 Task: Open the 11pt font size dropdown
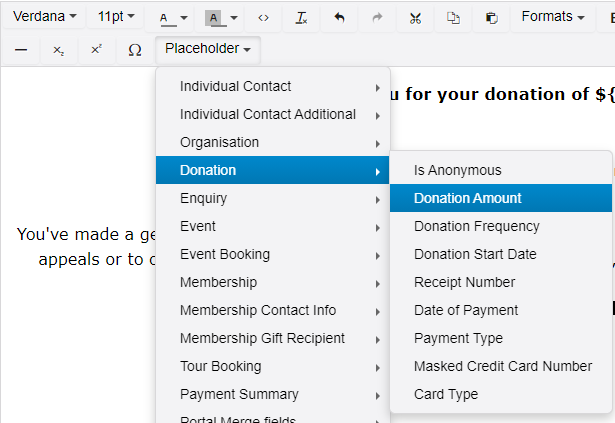(115, 17)
